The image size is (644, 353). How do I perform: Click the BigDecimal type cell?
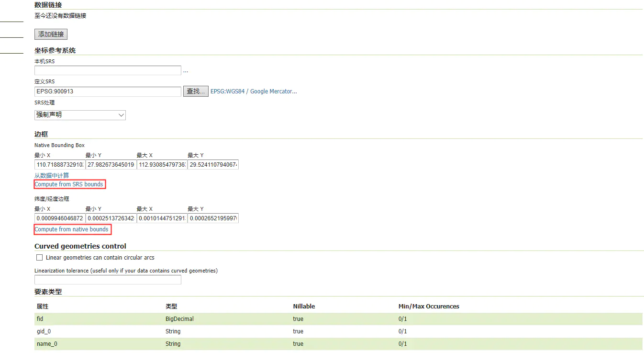[x=179, y=319]
